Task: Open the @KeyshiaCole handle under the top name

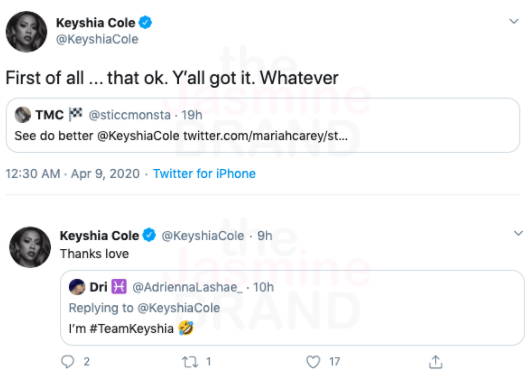Action: pyautogui.click(x=97, y=39)
